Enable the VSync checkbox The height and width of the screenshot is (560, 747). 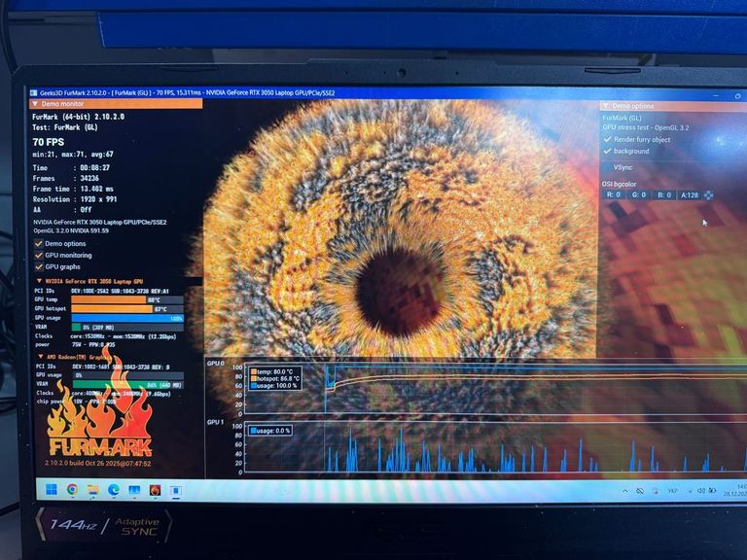coord(608,167)
